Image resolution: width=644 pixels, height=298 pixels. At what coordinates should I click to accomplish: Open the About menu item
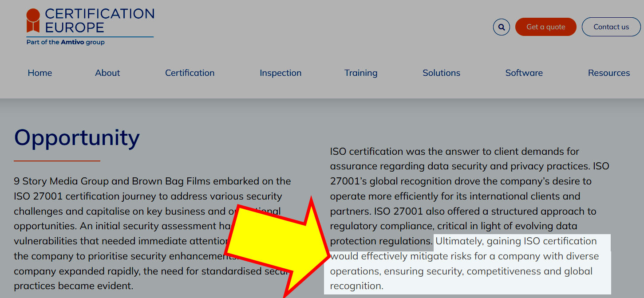tap(107, 73)
